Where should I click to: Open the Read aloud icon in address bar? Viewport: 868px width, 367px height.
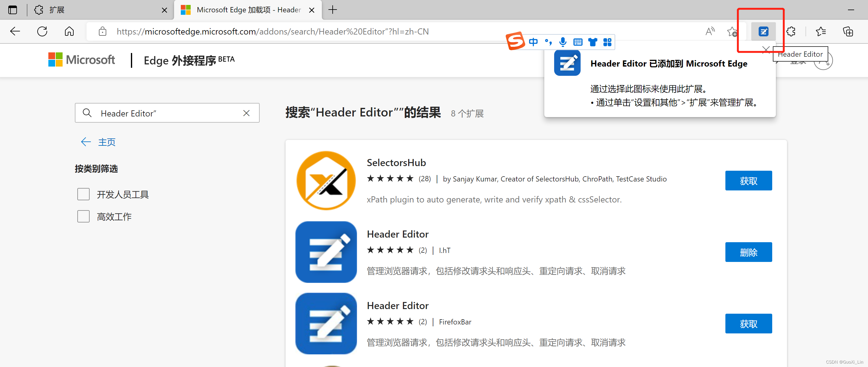710,31
